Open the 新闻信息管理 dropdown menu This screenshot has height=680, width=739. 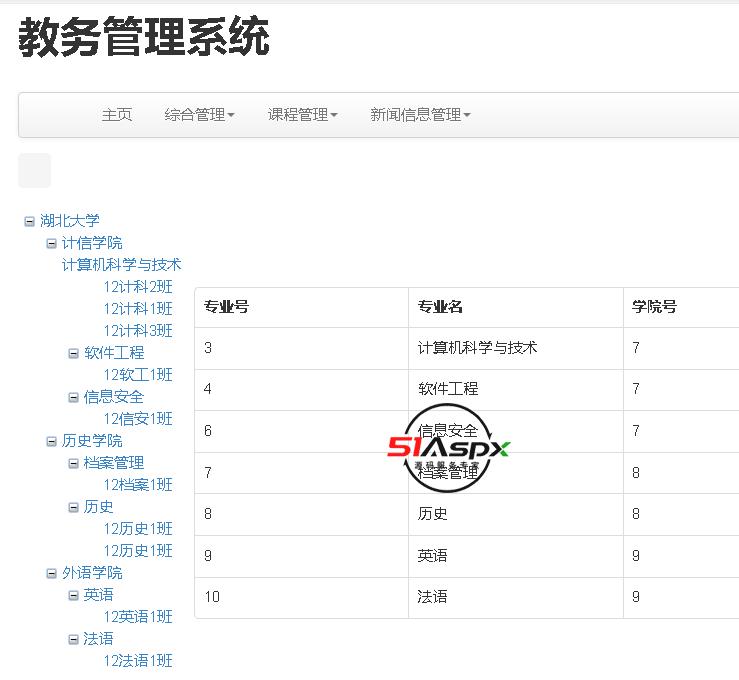coord(420,115)
